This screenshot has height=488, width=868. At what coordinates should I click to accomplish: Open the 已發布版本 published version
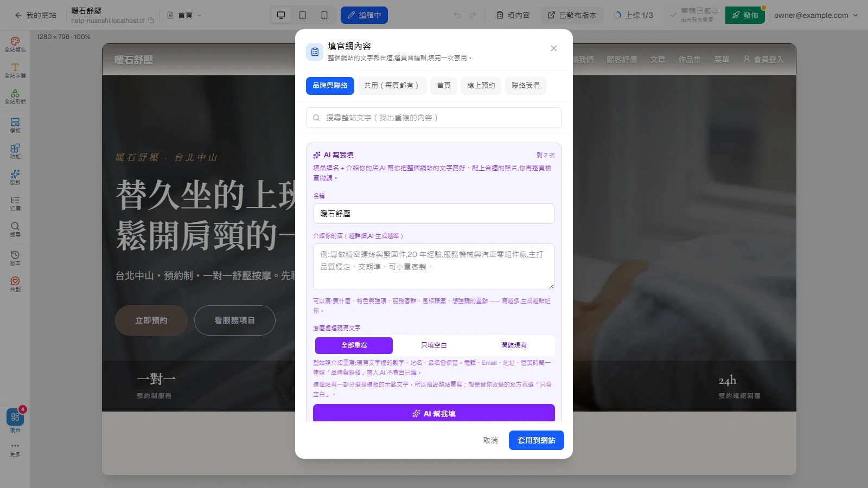pyautogui.click(x=572, y=15)
